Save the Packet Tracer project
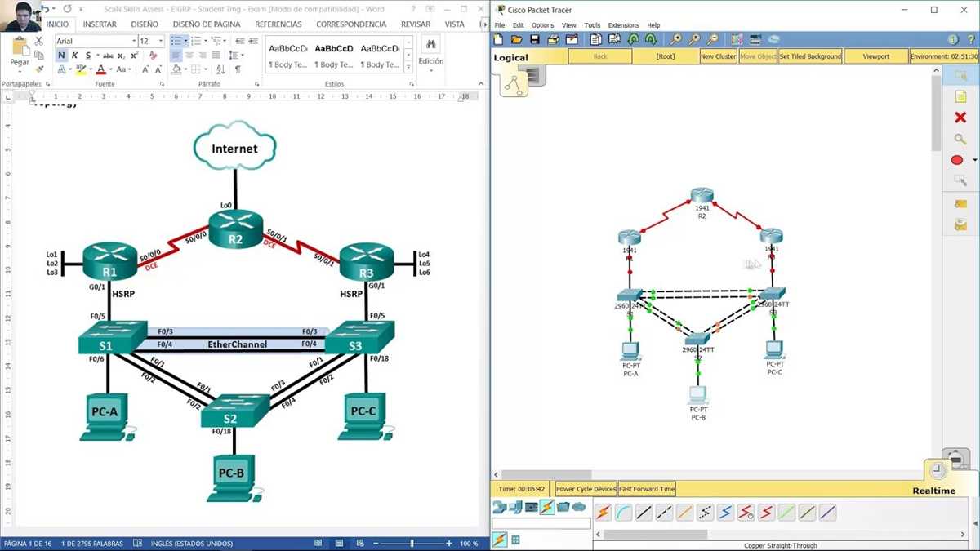This screenshot has width=980, height=551. pos(535,39)
